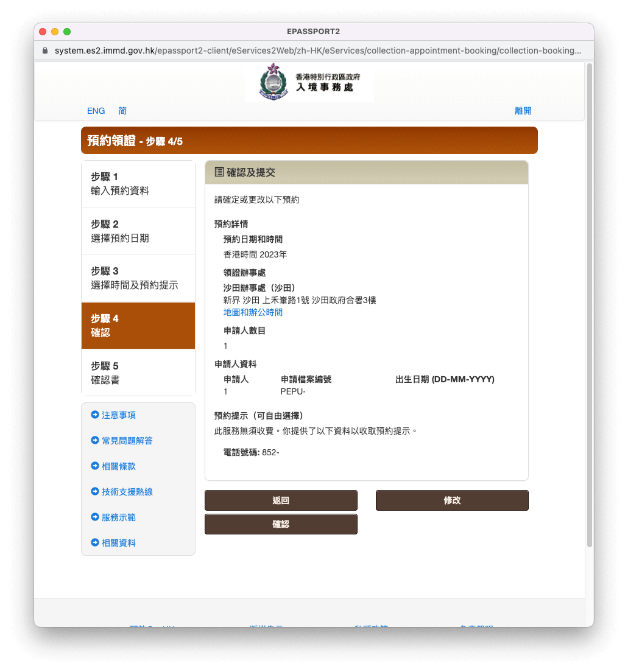Select 步驟 1 輸入預約資料 step
The image size is (628, 672).
point(138,184)
